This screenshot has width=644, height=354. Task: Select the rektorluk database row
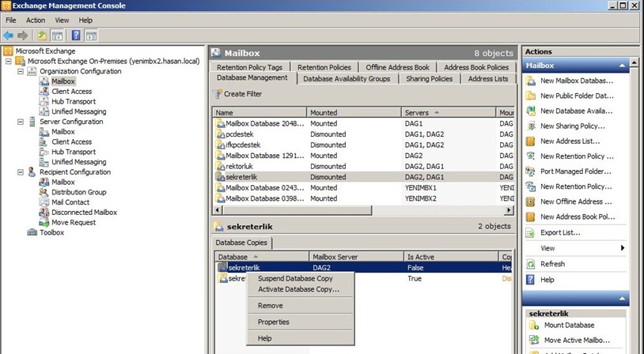(x=363, y=166)
